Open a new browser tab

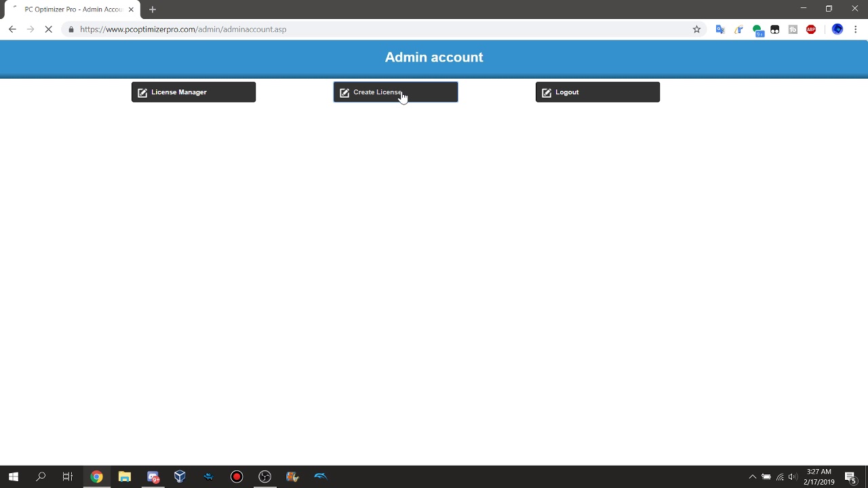(x=153, y=9)
